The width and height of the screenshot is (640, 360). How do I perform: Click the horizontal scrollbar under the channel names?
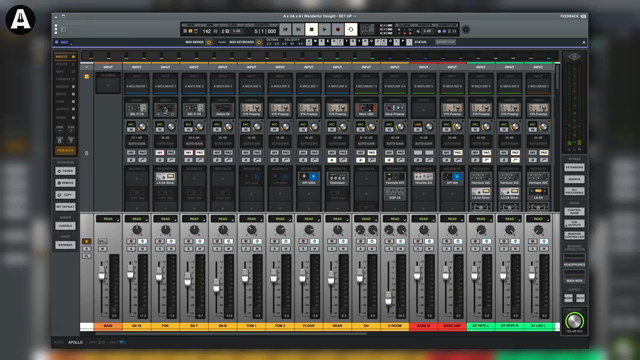[x=231, y=334]
